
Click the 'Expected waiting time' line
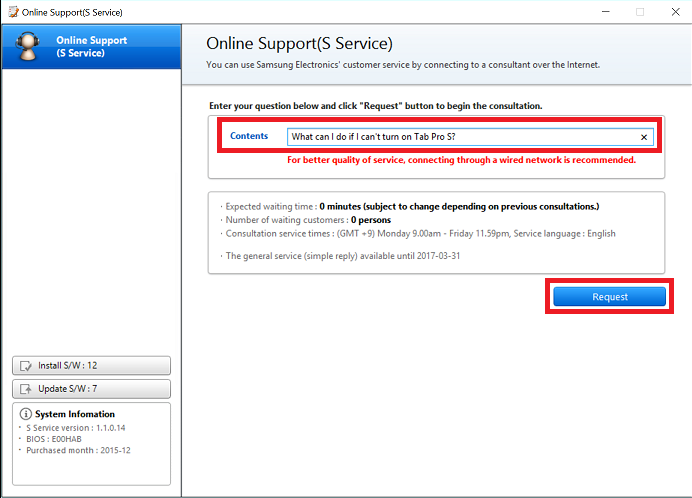(x=412, y=207)
